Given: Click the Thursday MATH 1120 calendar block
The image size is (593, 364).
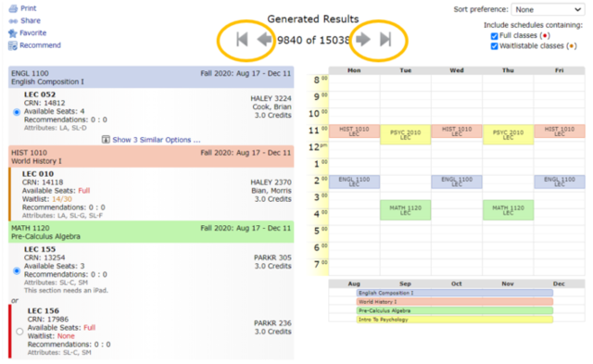Looking at the screenshot, I should click(x=508, y=210).
